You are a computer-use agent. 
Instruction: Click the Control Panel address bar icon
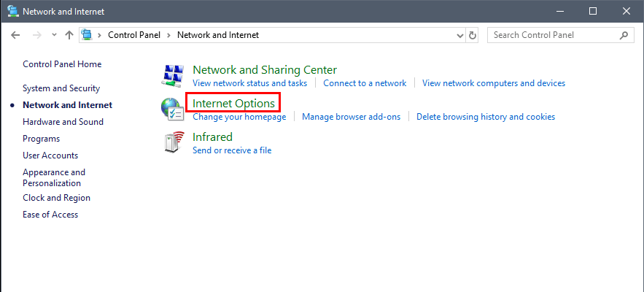point(86,35)
